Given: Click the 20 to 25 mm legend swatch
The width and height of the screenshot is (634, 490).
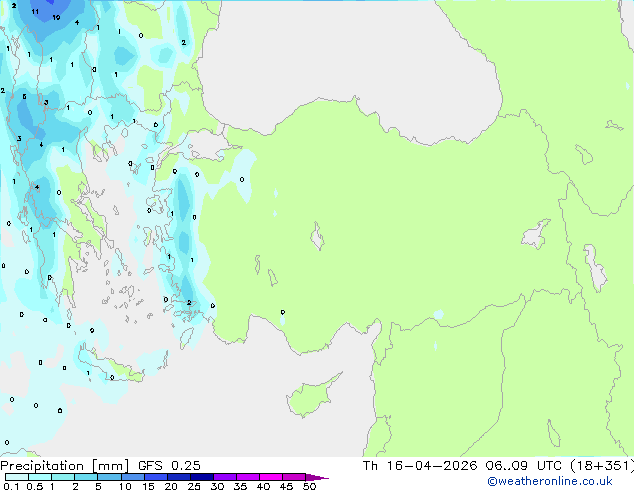Looking at the screenshot, I should tap(178, 477).
